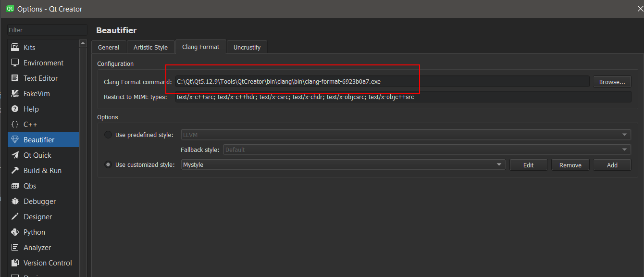
Task: Click Edit for the customized style
Action: click(x=528, y=165)
